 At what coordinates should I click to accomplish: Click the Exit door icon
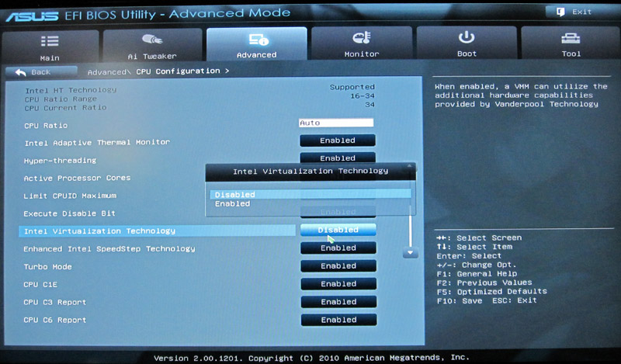pyautogui.click(x=560, y=12)
